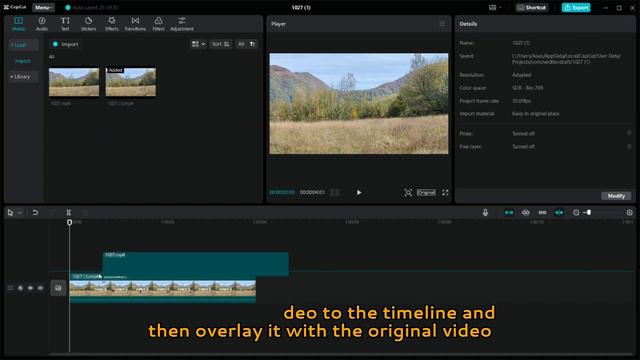Image resolution: width=640 pixels, height=360 pixels.
Task: Select the overlay 1027.mp4 clip on upper track
Action: [x=195, y=264]
